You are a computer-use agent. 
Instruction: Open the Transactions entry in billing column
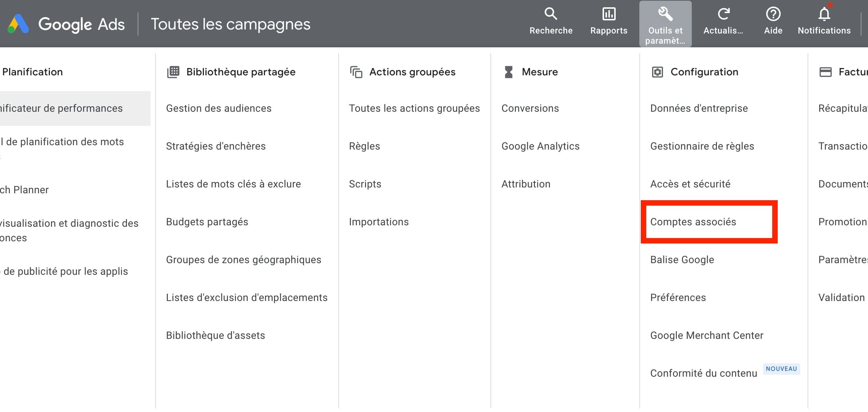843,146
